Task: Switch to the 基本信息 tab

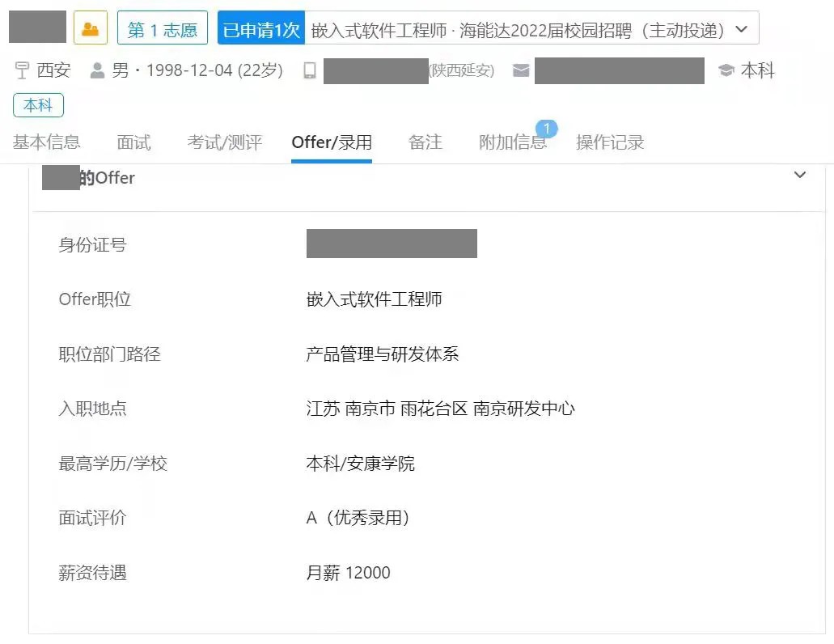Action: (x=44, y=142)
